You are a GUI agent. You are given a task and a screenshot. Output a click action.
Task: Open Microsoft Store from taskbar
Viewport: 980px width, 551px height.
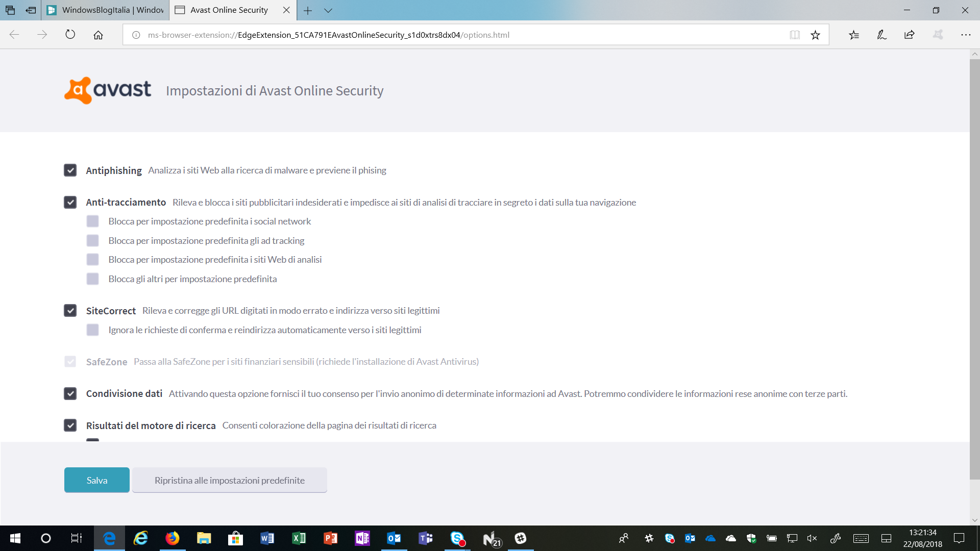[x=235, y=538]
